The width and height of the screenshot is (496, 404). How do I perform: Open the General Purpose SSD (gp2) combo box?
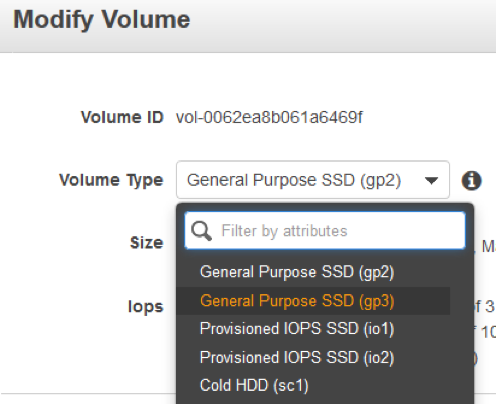click(313, 180)
